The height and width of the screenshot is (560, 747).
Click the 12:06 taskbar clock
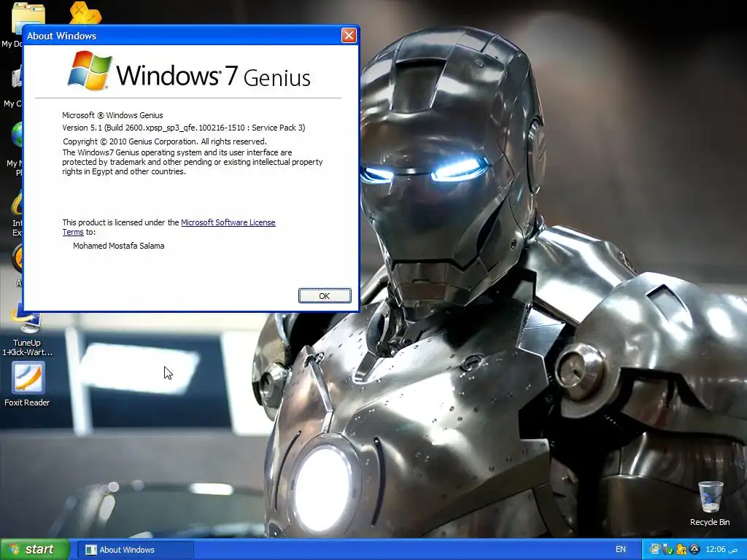point(721,550)
